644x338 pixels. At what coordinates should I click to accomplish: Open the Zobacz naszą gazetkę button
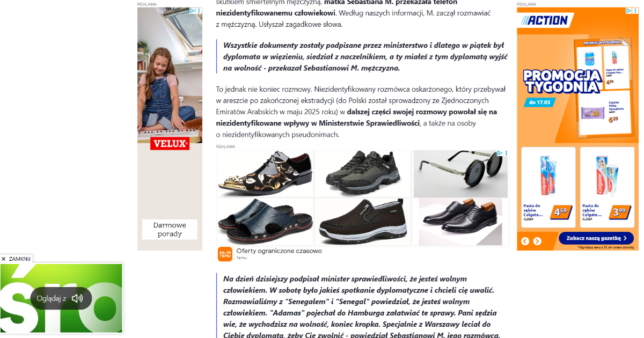pos(596,238)
